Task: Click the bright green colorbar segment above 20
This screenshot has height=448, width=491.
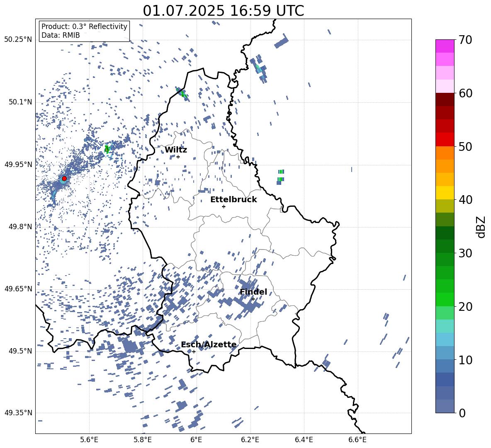Action: 445,299
